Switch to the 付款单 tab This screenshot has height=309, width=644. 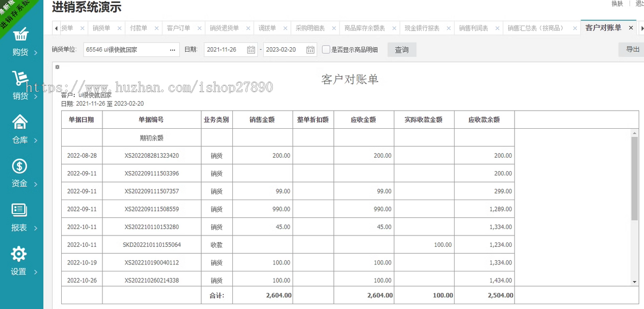[x=138, y=28]
